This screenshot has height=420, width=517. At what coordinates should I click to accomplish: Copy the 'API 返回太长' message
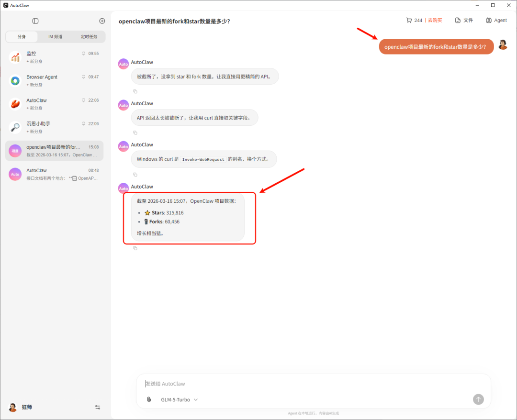pyautogui.click(x=135, y=133)
